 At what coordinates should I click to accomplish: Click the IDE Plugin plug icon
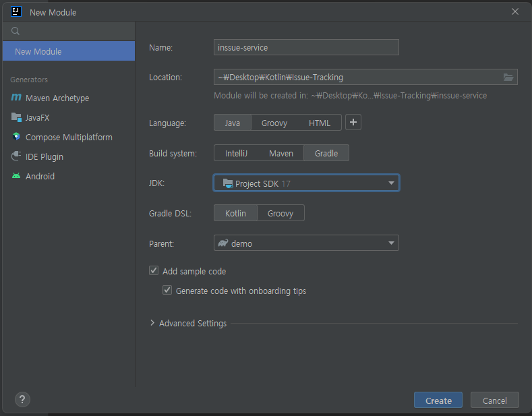click(x=16, y=156)
